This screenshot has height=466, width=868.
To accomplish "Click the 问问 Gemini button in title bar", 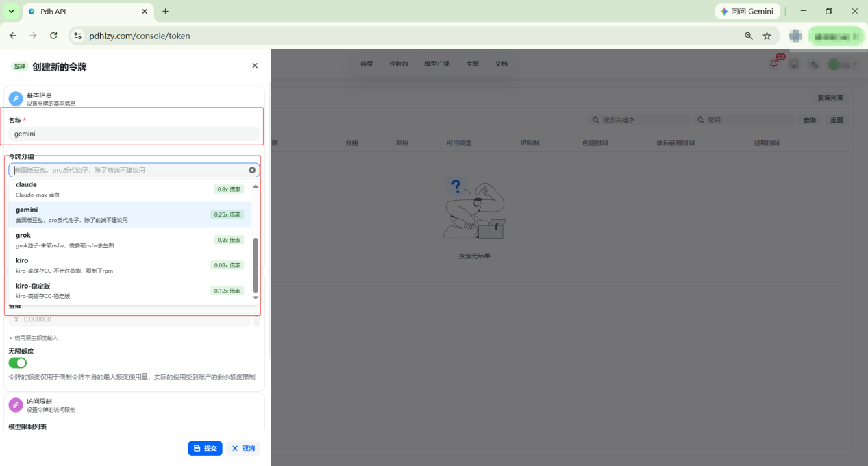I will pos(747,12).
